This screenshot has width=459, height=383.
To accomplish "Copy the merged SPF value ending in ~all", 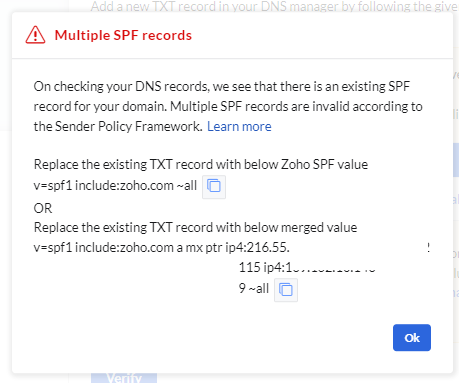I will point(286,290).
